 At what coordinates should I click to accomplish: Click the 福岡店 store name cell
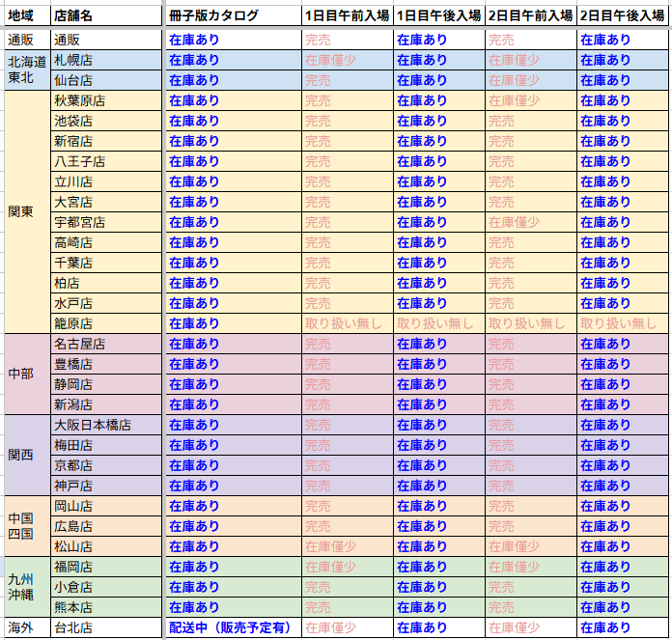(x=106, y=567)
